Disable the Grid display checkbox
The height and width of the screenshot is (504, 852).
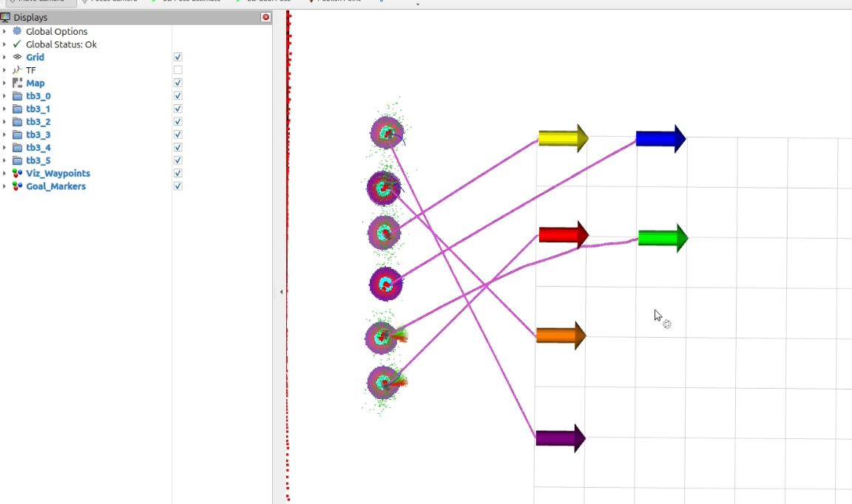[x=177, y=57]
